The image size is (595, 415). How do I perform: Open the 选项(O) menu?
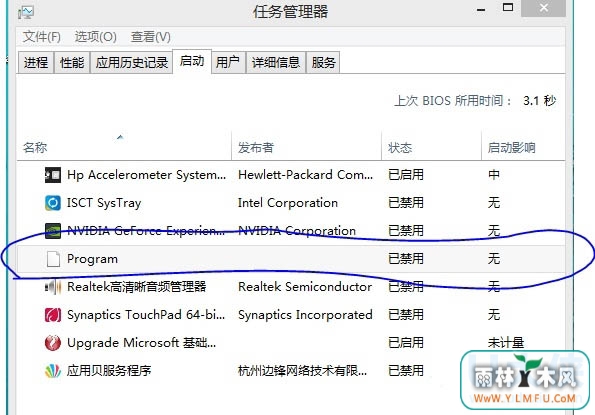pos(96,37)
